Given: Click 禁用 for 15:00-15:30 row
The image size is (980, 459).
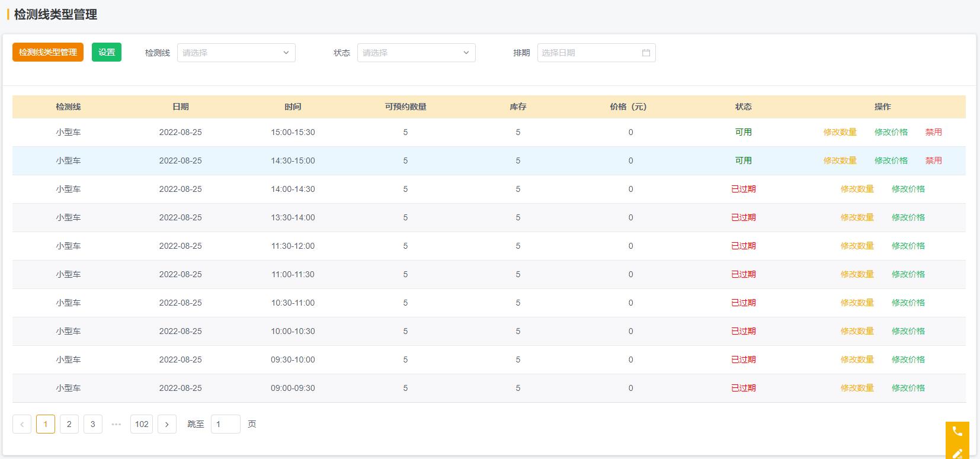Looking at the screenshot, I should pos(934,132).
